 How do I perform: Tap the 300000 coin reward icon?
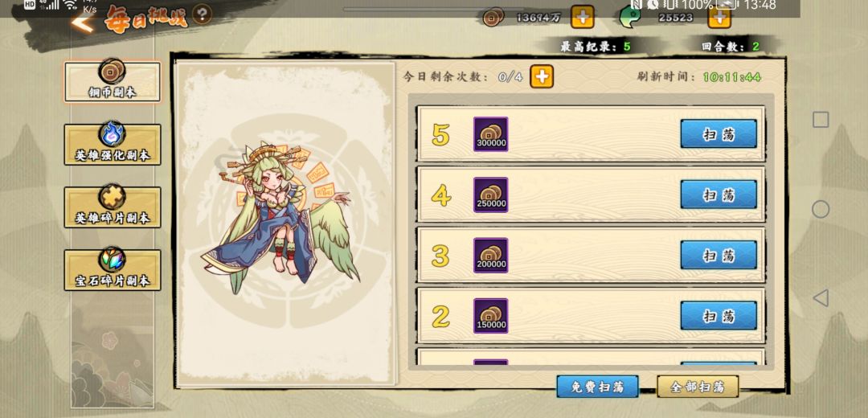coord(490,134)
